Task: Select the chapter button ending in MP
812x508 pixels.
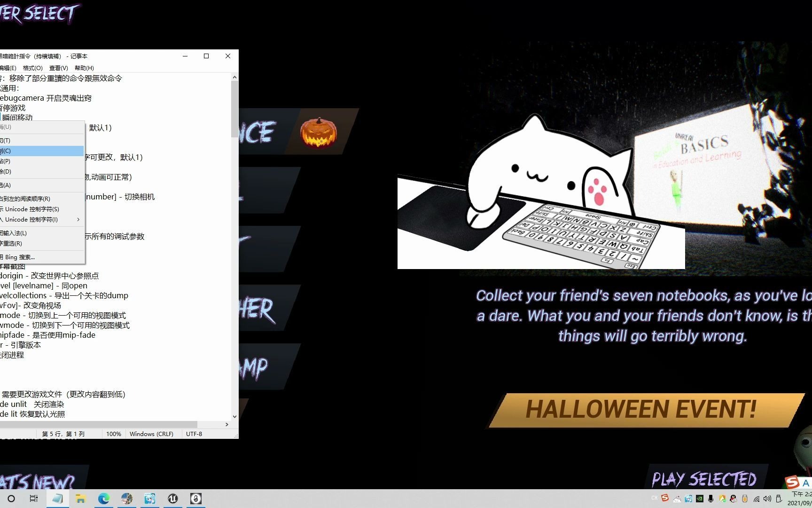Action: point(268,367)
